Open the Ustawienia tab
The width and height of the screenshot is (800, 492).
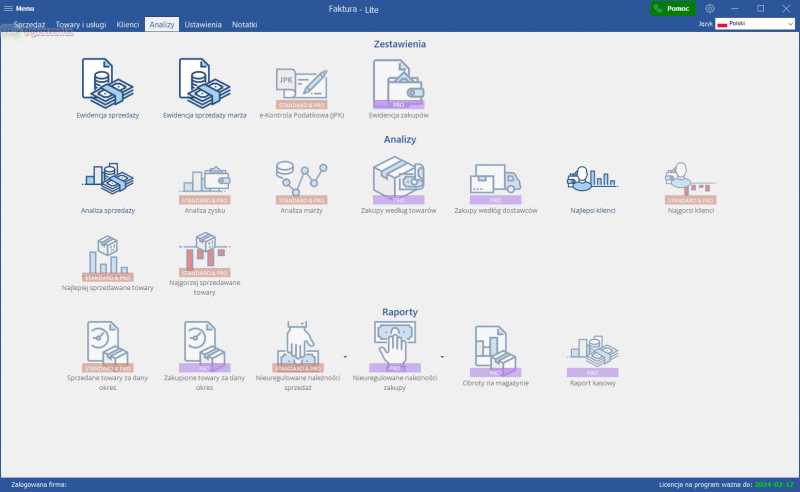click(203, 23)
